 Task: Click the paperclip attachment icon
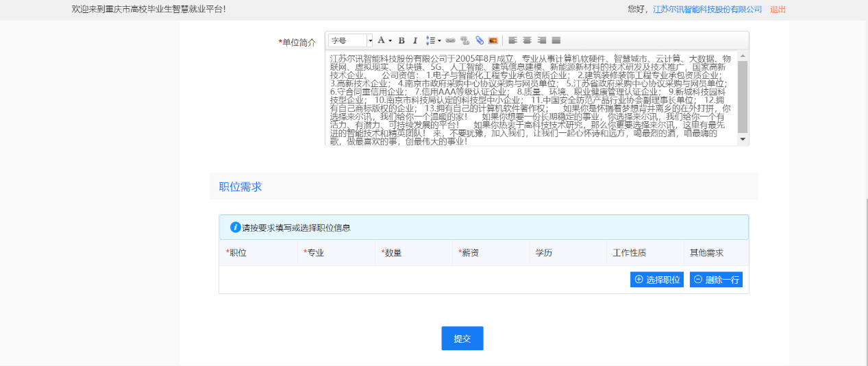[480, 40]
